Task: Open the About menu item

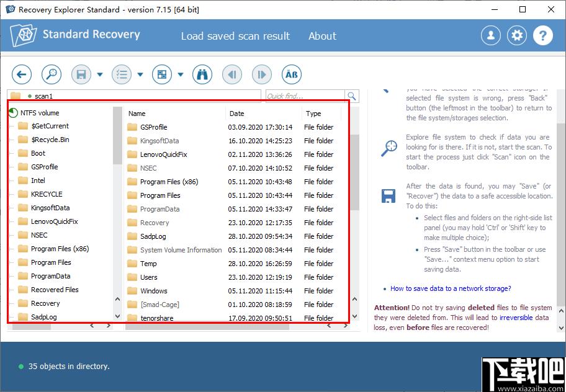Action: [x=322, y=36]
